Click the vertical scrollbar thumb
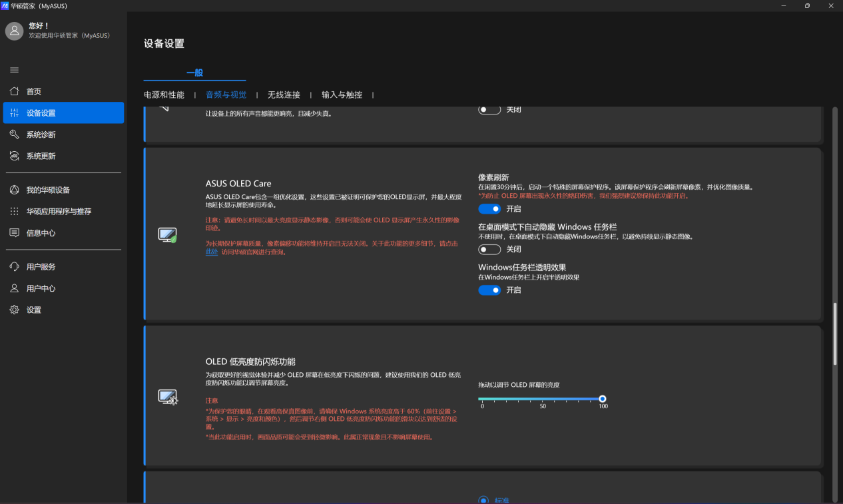Screen dimensions: 843x504 click(x=835, y=334)
